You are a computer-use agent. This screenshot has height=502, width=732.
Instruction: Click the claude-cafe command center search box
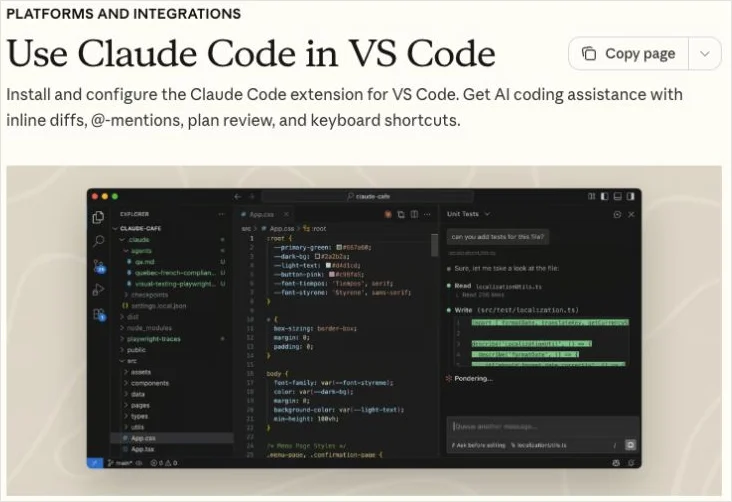click(x=367, y=197)
